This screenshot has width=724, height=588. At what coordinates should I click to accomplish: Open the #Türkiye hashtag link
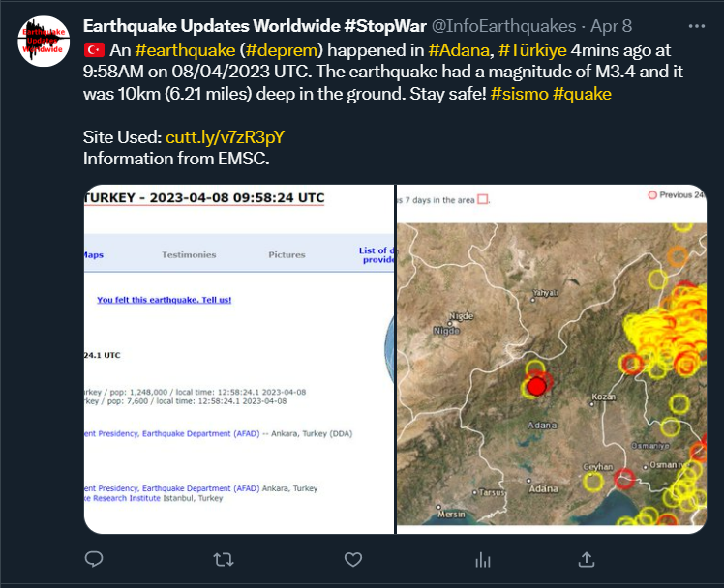coord(532,48)
